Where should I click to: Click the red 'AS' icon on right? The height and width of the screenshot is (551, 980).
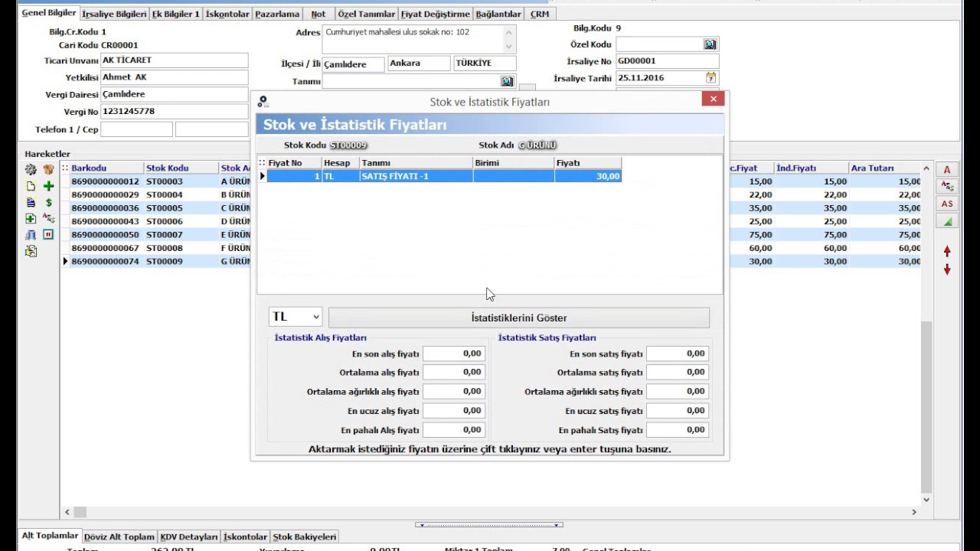click(947, 204)
